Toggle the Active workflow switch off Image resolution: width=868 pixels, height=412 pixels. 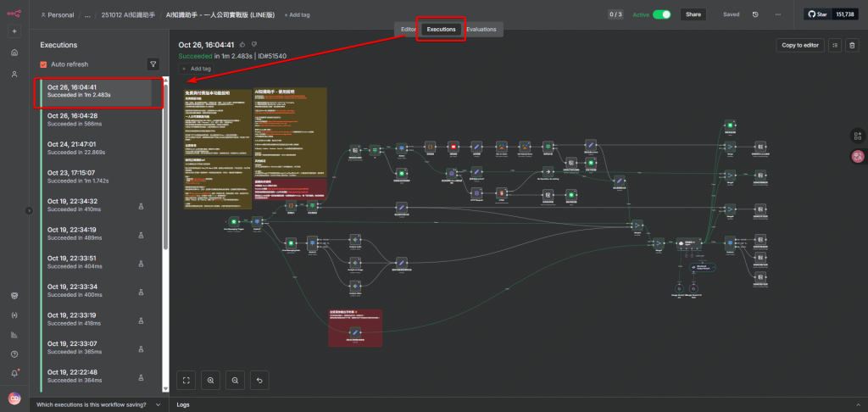(x=661, y=14)
